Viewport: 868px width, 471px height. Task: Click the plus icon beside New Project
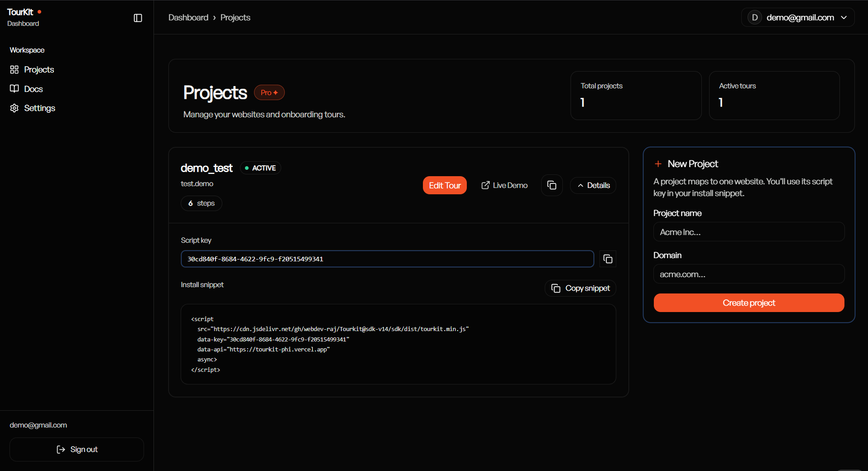click(658, 164)
